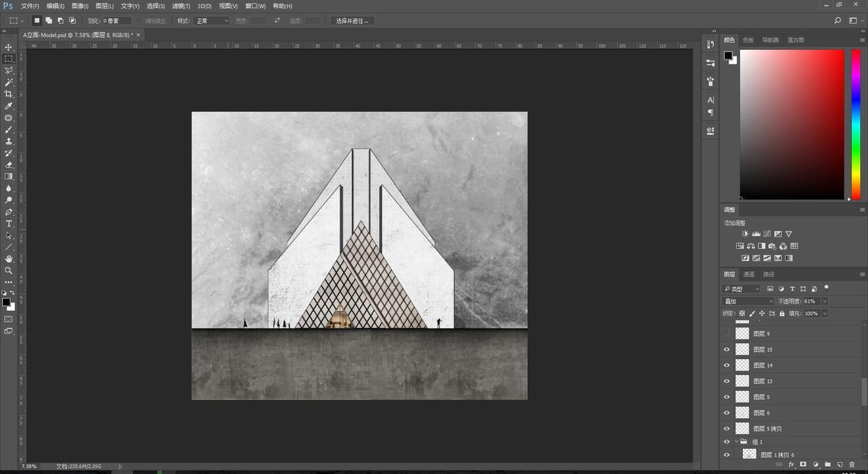Switch to the 通道 channels tab
This screenshot has height=474, width=868.
[749, 274]
